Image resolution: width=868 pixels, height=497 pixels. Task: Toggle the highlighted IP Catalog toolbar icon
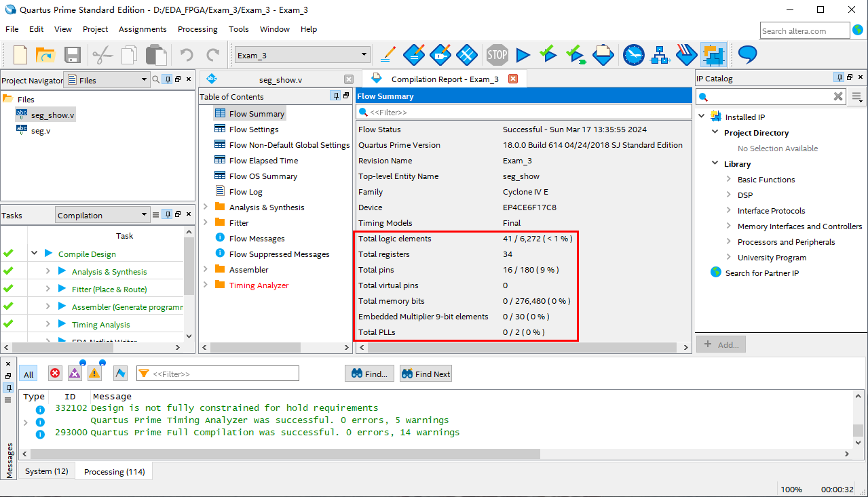click(x=713, y=55)
